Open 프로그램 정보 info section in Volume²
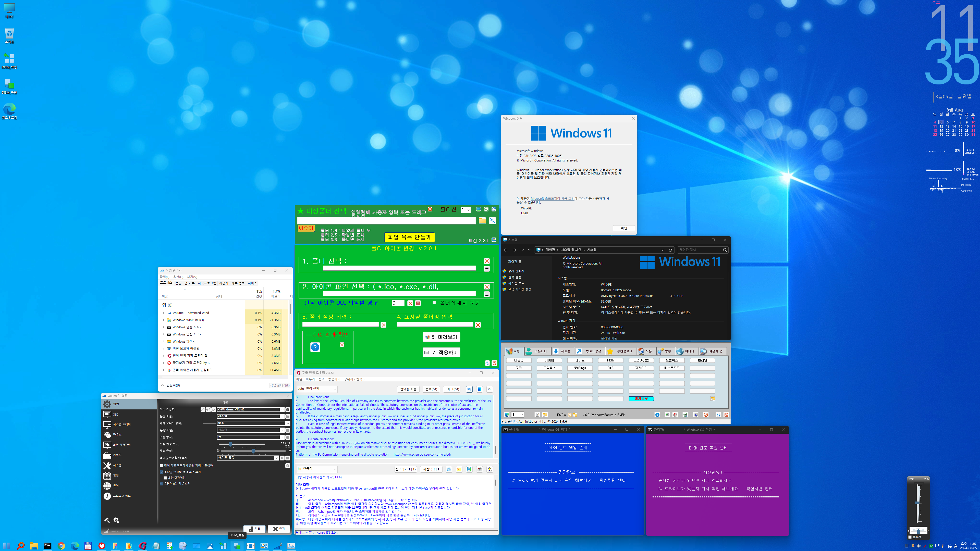The height and width of the screenshot is (551, 980). (129, 496)
